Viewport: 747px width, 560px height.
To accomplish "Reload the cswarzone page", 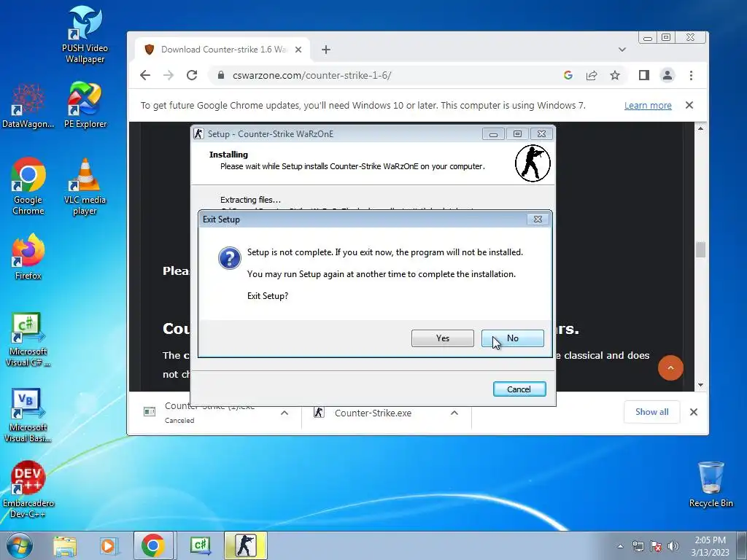I will click(192, 75).
